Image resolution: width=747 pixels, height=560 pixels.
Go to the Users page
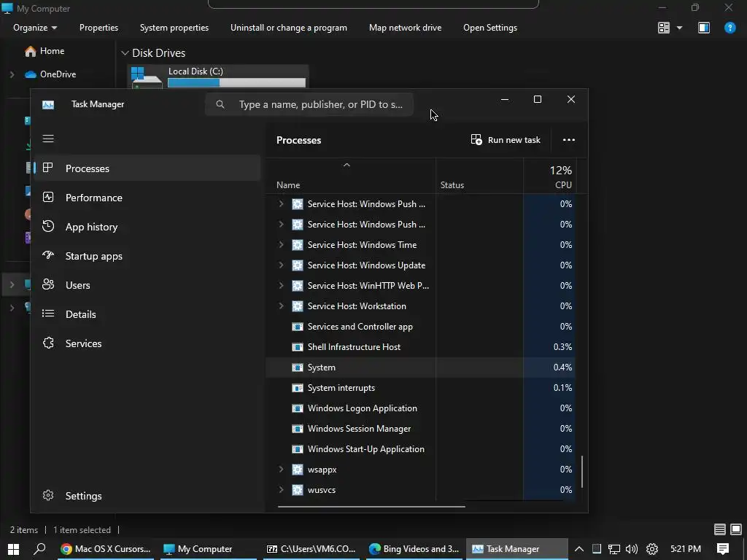click(x=148, y=285)
